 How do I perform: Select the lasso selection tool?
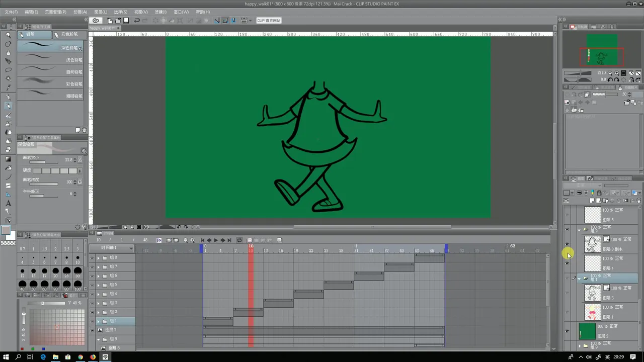pyautogui.click(x=8, y=70)
